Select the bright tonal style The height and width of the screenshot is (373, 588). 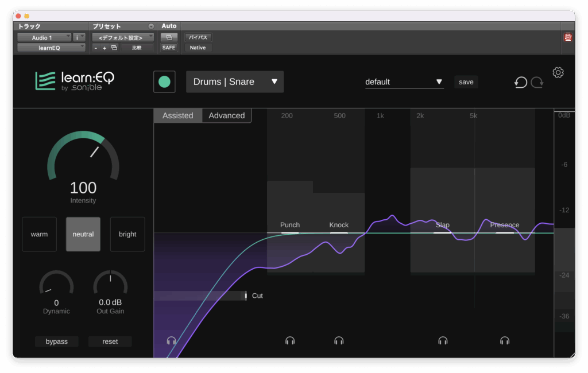pos(127,234)
